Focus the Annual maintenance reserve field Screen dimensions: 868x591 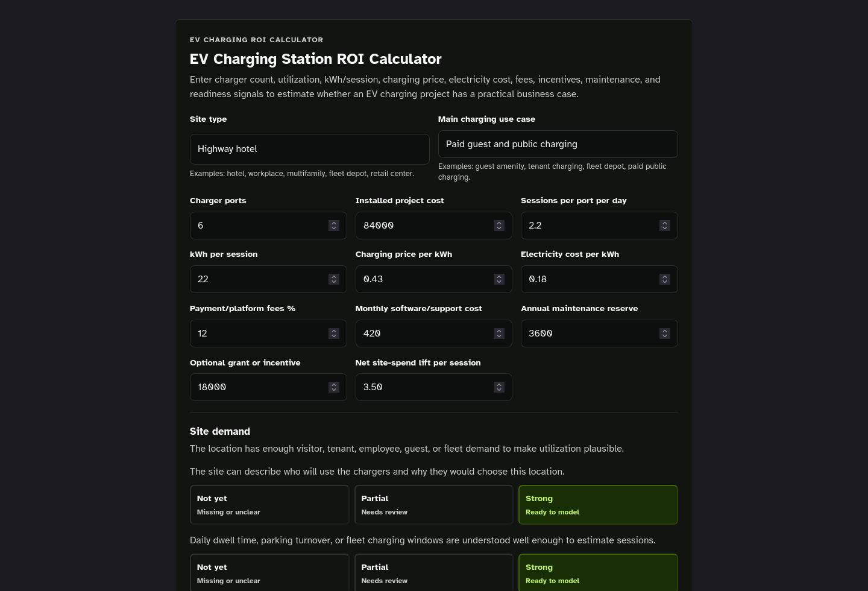(x=599, y=333)
